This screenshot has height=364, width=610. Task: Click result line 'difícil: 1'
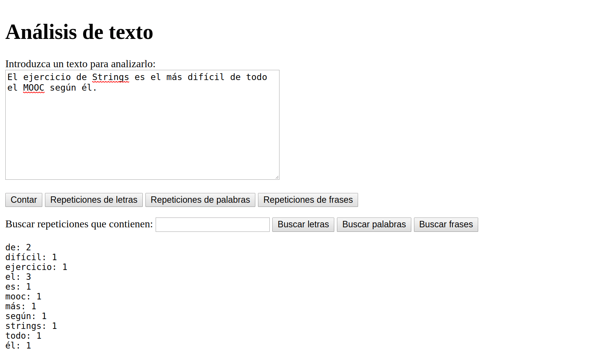pyautogui.click(x=31, y=257)
